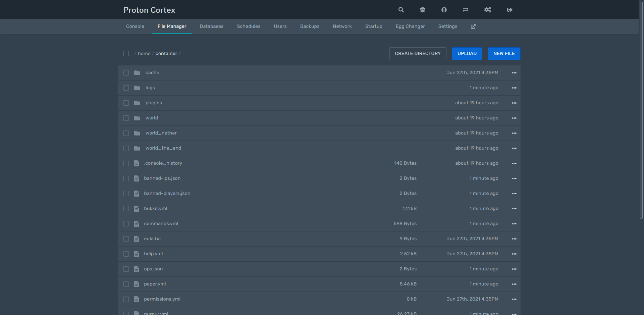The width and height of the screenshot is (644, 315).
Task: Open the plugins folder icon
Action: point(137,103)
